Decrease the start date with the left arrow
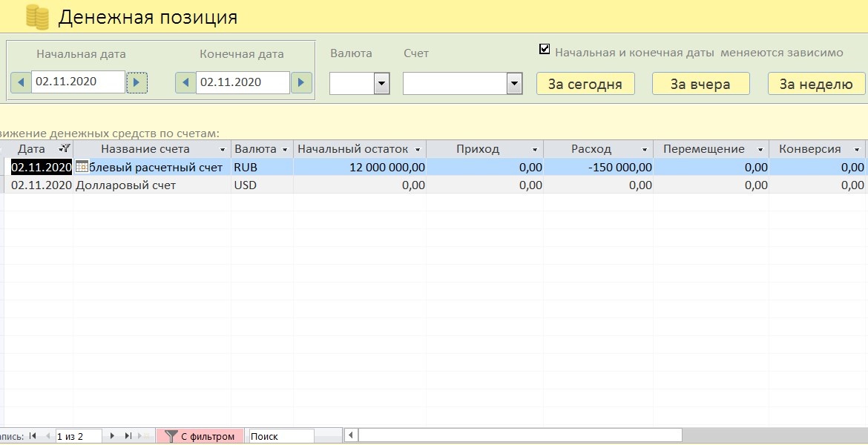Screen dimensions: 868x445 tap(21, 82)
